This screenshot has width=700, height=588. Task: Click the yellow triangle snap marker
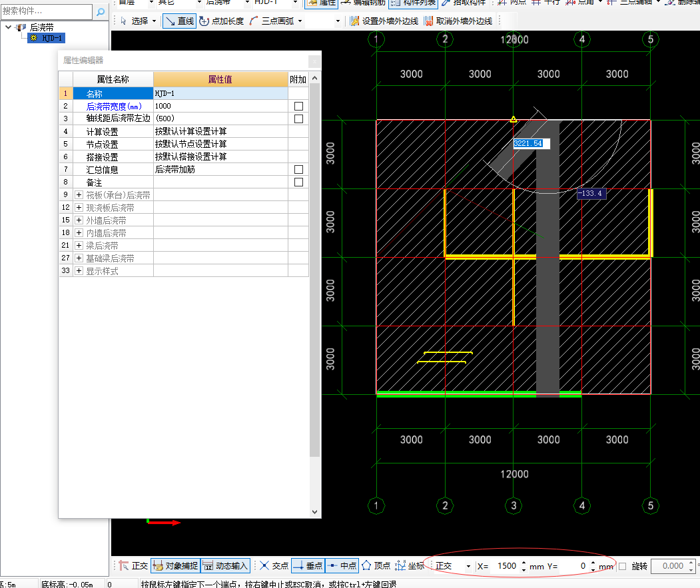514,119
